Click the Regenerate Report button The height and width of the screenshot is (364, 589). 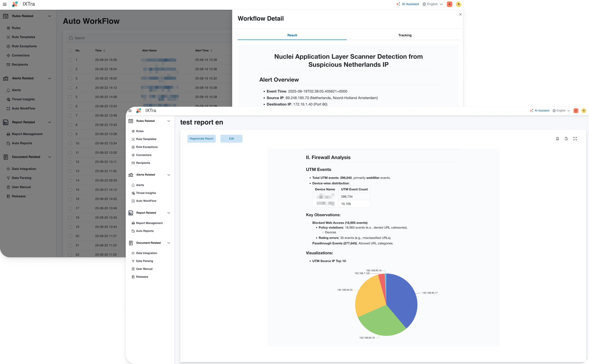201,139
